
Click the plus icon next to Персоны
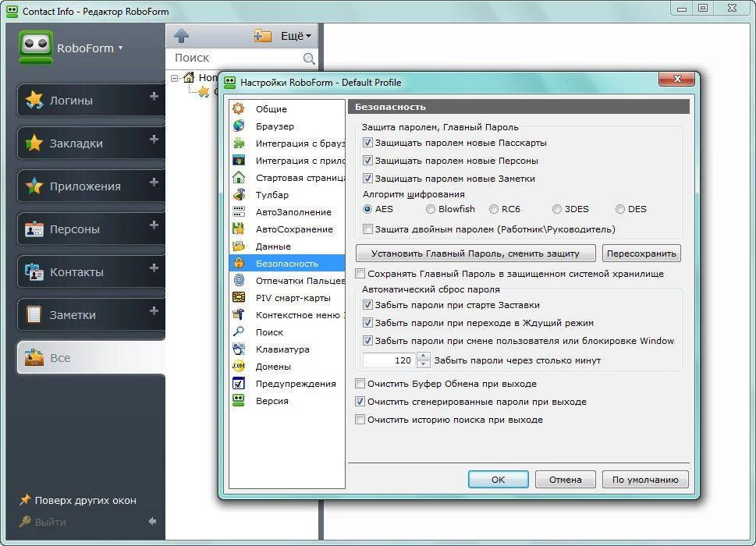click(x=154, y=225)
